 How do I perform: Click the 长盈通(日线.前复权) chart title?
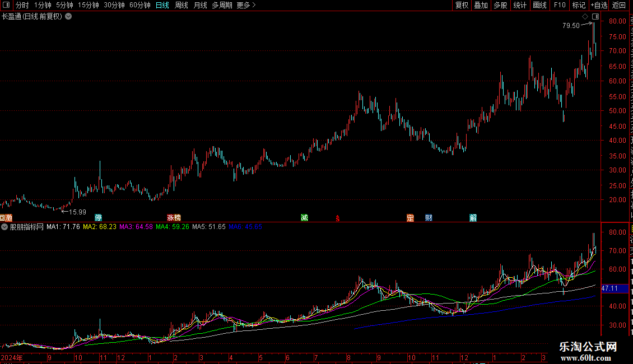pyautogui.click(x=32, y=17)
